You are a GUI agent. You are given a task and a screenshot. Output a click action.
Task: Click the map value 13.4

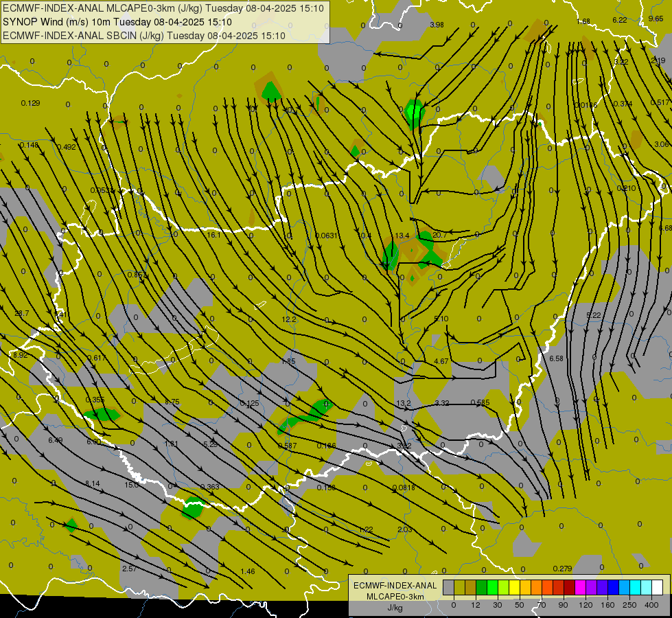pos(402,236)
